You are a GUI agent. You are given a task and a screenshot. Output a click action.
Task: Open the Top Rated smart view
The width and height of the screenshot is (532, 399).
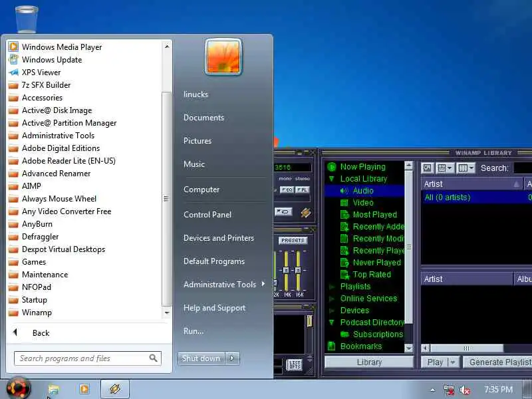[372, 274]
